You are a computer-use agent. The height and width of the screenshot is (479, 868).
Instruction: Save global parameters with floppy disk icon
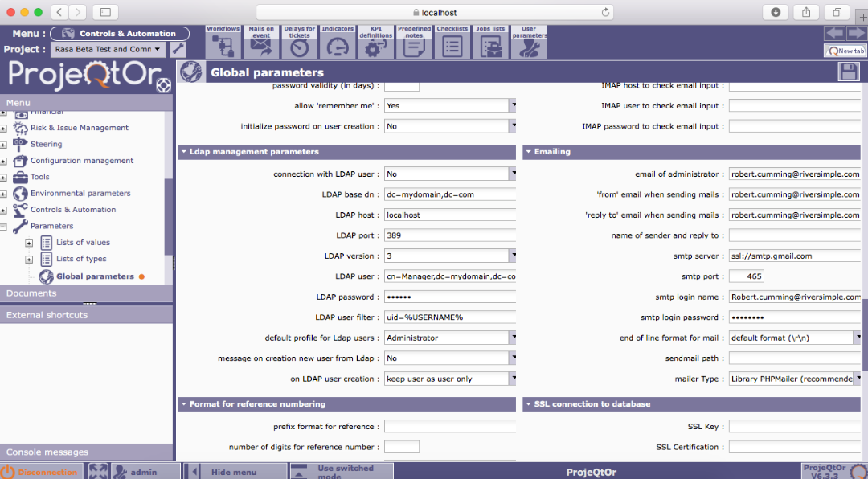[848, 72]
